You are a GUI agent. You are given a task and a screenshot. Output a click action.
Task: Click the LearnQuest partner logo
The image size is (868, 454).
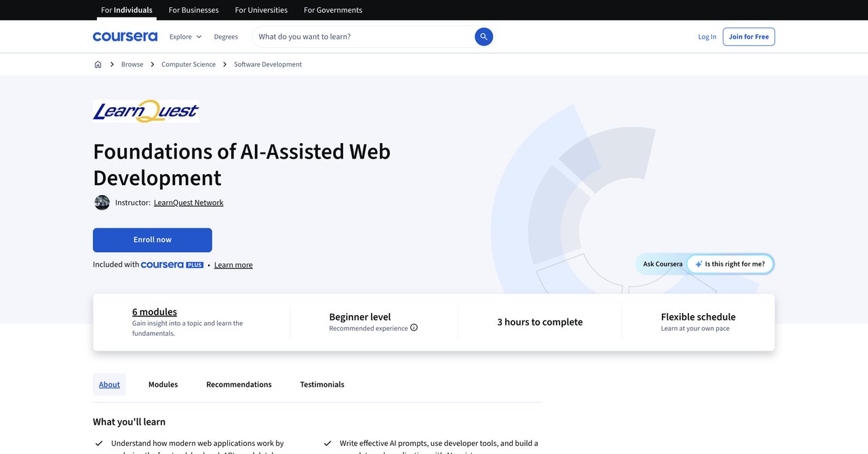[146, 111]
